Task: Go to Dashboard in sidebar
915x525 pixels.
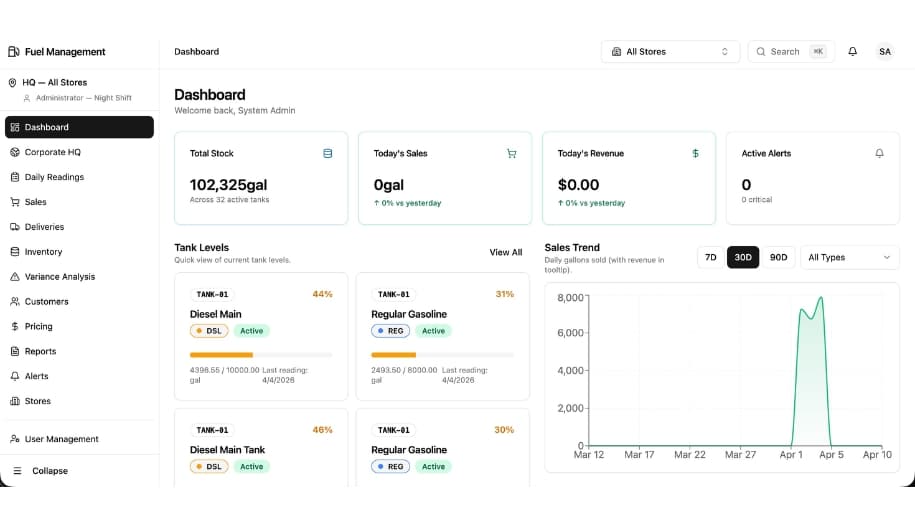Action: (79, 127)
